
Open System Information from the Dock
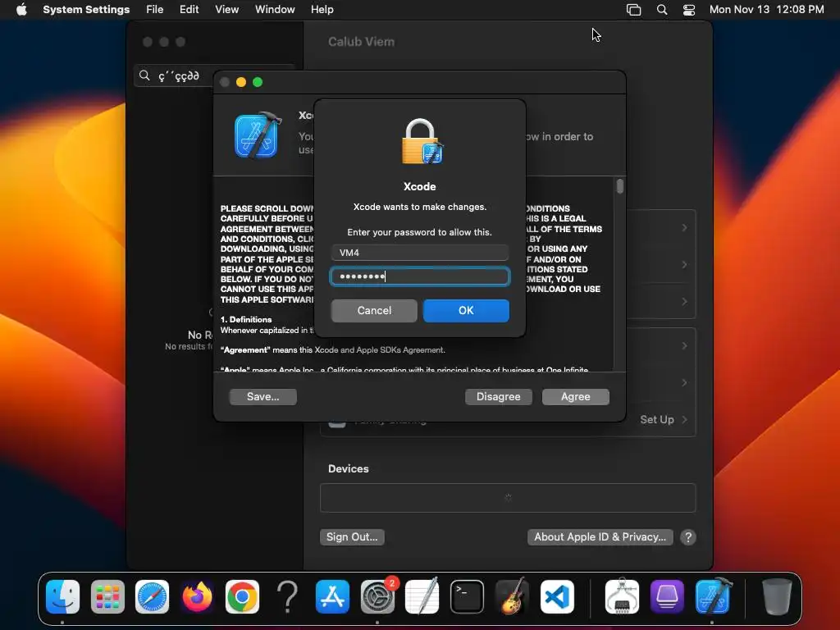622,597
